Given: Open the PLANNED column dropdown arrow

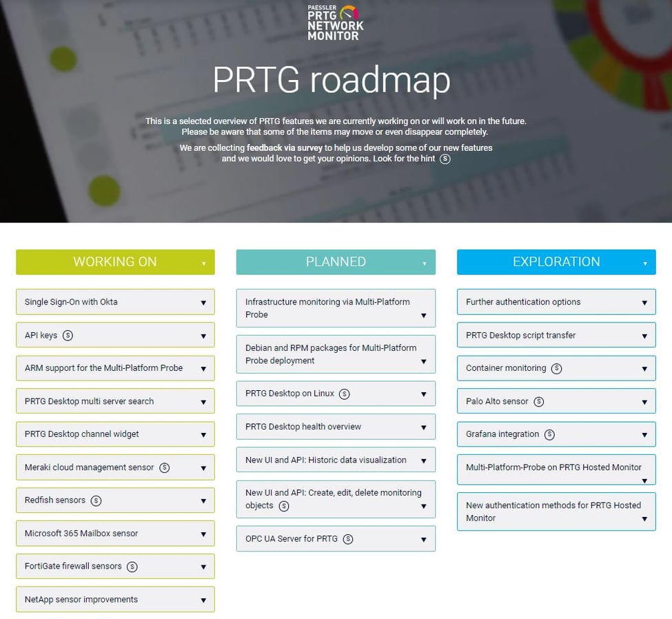Looking at the screenshot, I should [425, 265].
